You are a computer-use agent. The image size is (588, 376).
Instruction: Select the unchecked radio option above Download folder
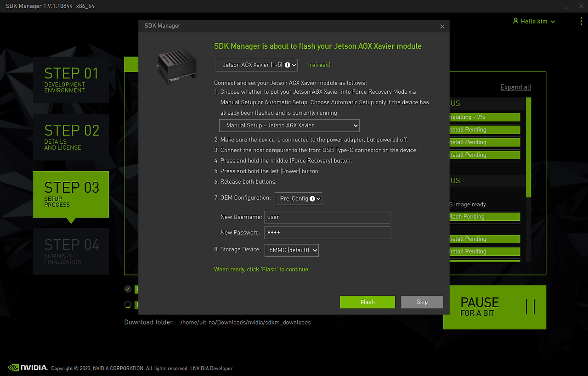[128, 304]
